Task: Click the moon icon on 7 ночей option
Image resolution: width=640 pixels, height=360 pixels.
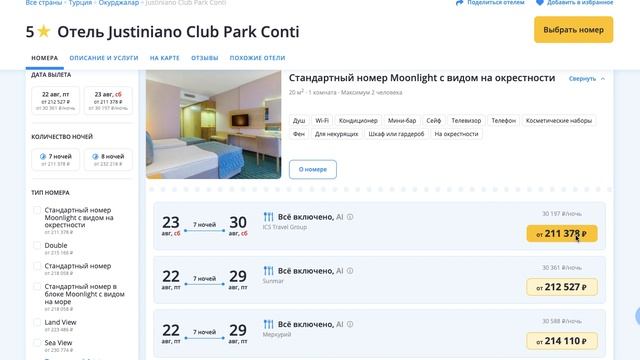Action: [x=43, y=156]
